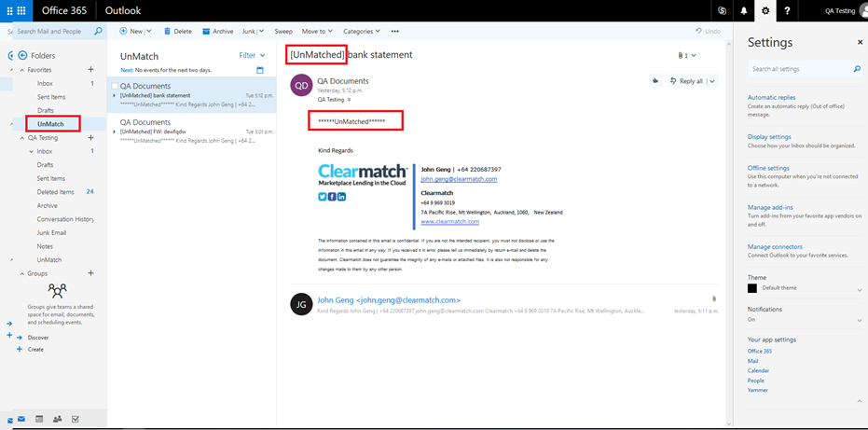Open the New dropdown arrow
868x430 pixels.
149,32
